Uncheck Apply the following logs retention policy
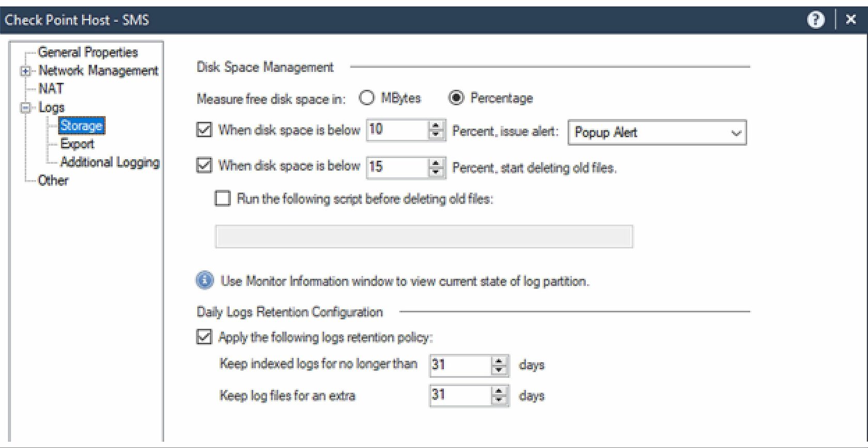This screenshot has width=868, height=448. tap(205, 337)
